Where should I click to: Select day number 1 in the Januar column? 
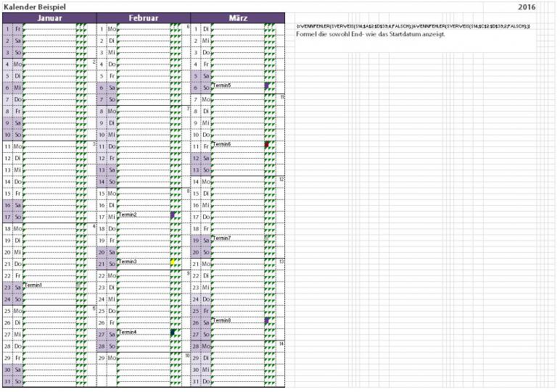coord(7,29)
